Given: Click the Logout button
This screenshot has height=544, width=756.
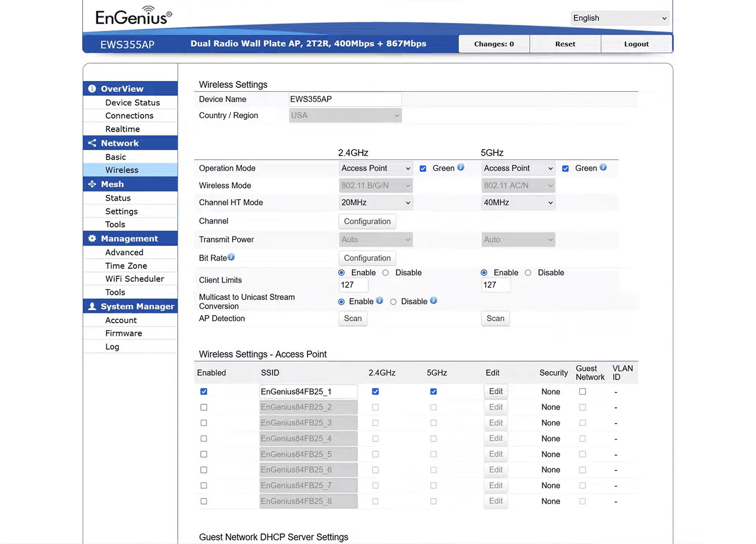Looking at the screenshot, I should pyautogui.click(x=636, y=44).
